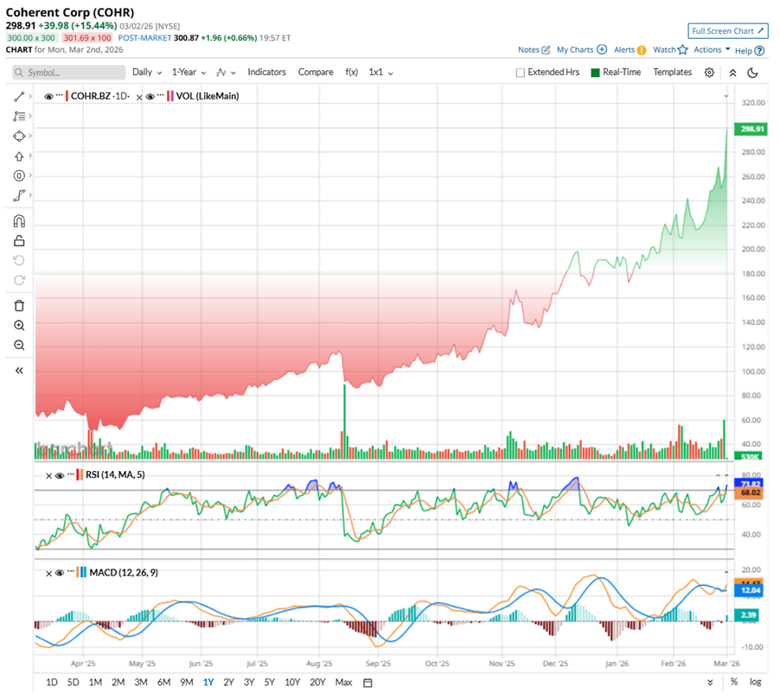Click the Notes edit icon
Screen dimensions: 780x700
click(x=546, y=50)
